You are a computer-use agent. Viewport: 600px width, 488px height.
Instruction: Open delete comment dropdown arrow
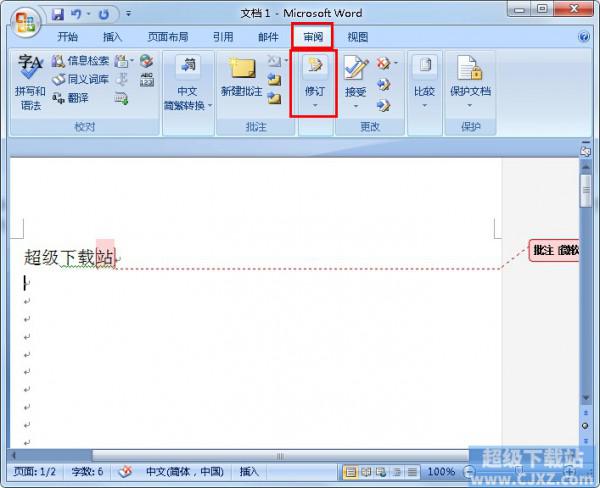pos(286,60)
